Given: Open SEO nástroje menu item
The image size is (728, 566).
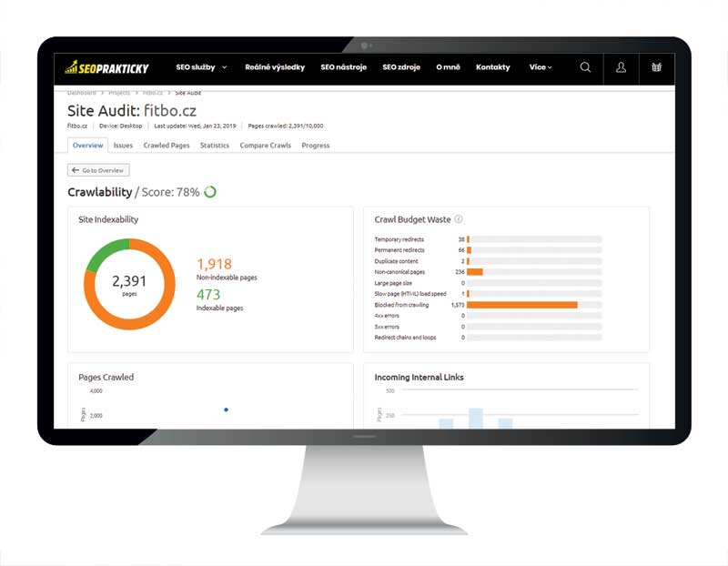Looking at the screenshot, I should tap(344, 67).
